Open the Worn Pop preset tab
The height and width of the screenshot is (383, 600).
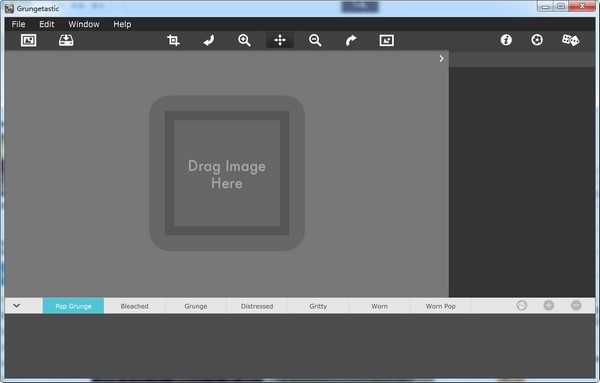click(440, 306)
